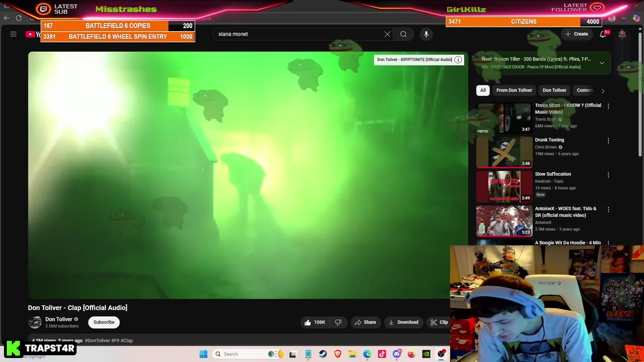Open options for A Boogie Wit Da Hoodie video

(x=608, y=243)
